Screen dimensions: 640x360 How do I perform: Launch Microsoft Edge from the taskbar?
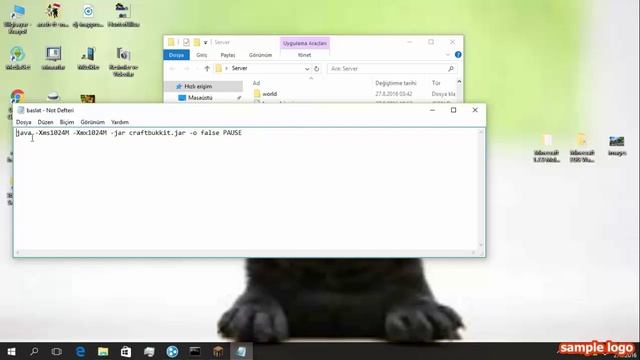point(80,351)
